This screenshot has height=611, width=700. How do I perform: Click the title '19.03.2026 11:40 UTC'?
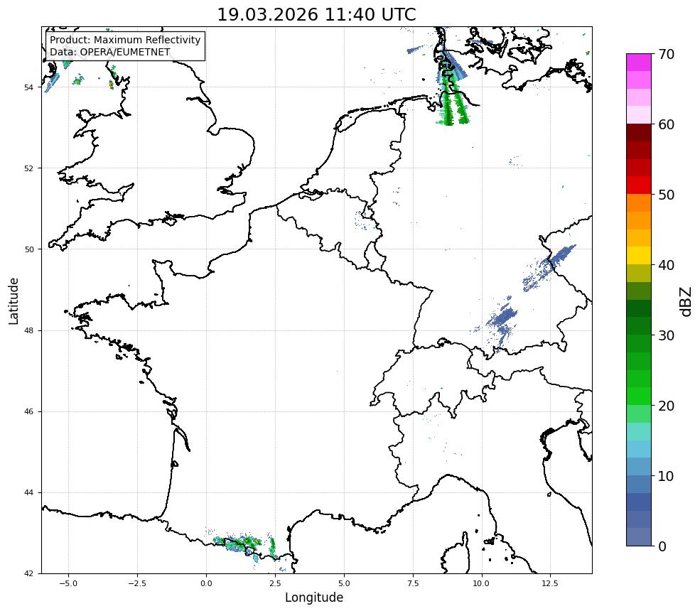pyautogui.click(x=316, y=15)
